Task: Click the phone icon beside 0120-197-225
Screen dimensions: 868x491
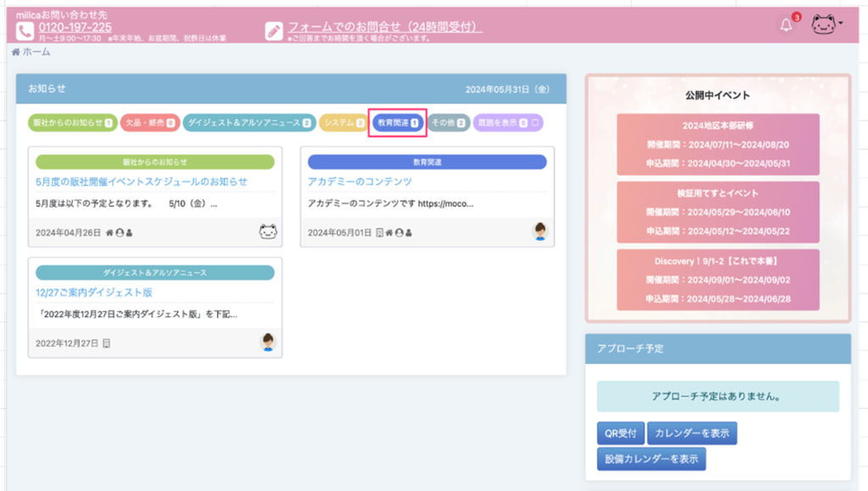Action: (25, 30)
